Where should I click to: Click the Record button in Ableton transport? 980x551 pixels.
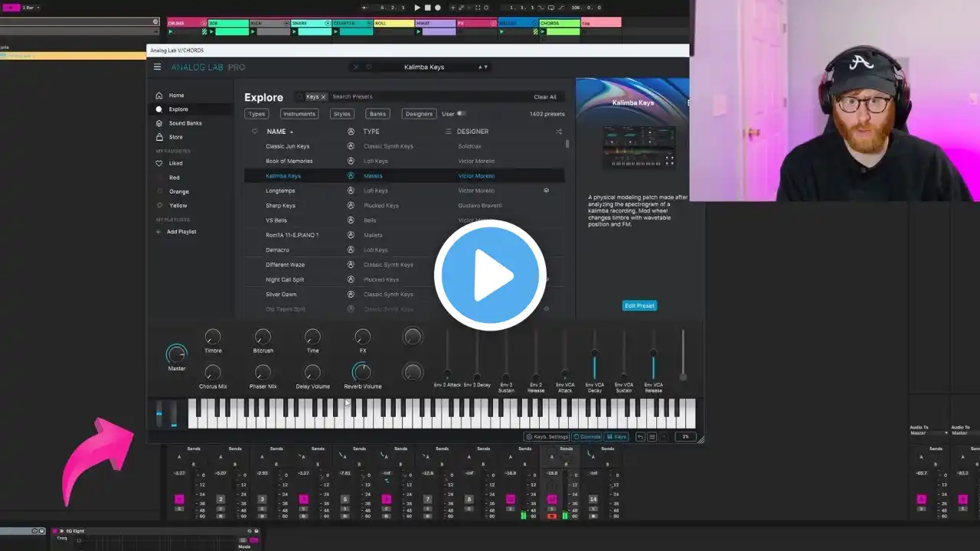pos(437,8)
